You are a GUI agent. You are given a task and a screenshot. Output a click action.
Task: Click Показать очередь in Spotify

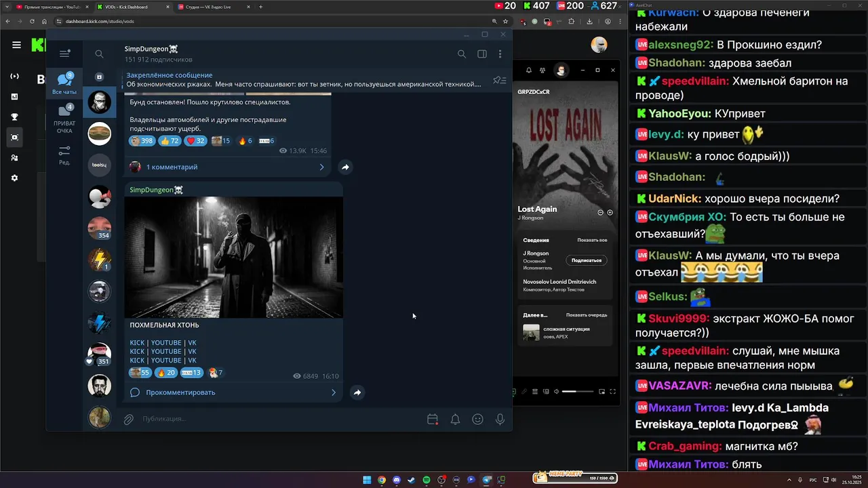click(x=587, y=314)
